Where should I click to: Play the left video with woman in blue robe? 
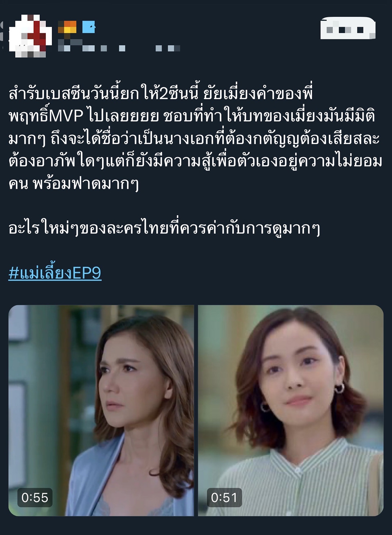[101, 410]
